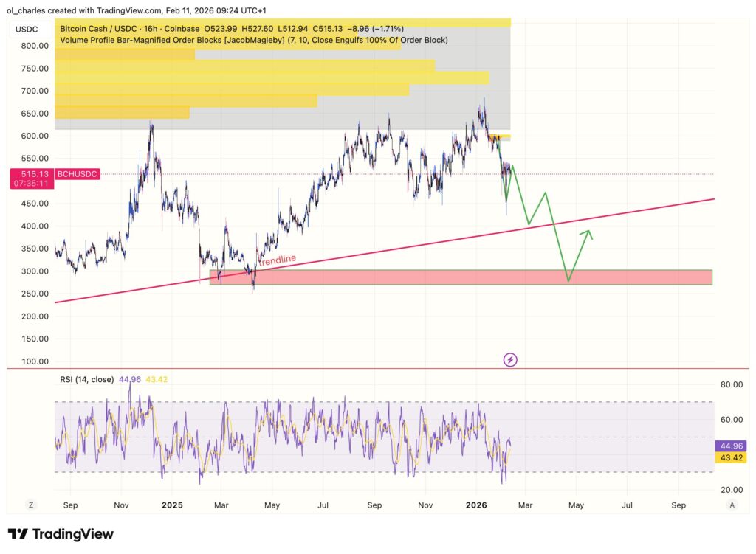The image size is (756, 554).
Task: Expand the Volume Profile Order Blocks indicator title
Action: coord(254,40)
